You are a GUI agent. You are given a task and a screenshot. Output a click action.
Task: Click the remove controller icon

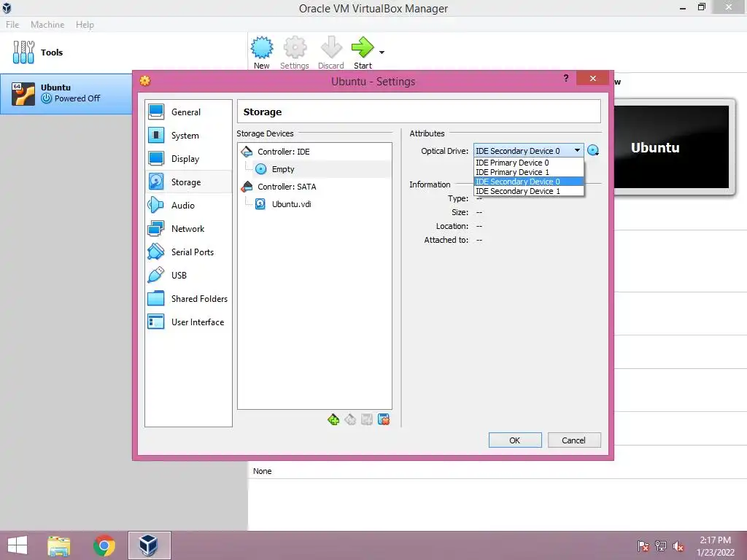tap(350, 419)
